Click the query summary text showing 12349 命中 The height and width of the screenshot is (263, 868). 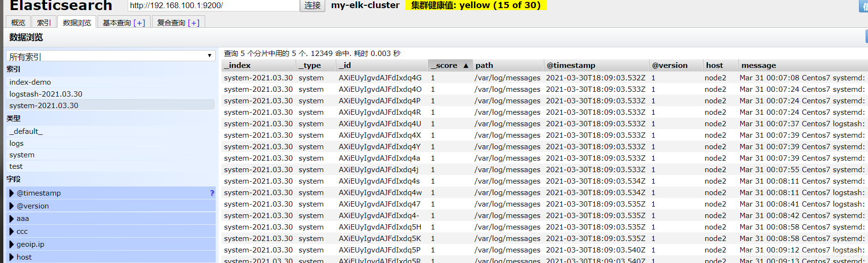point(312,53)
